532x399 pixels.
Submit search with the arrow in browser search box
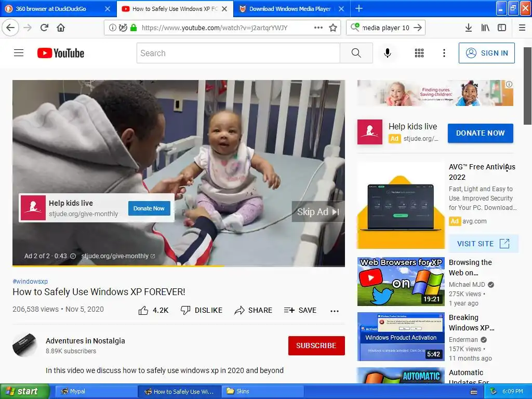click(418, 28)
